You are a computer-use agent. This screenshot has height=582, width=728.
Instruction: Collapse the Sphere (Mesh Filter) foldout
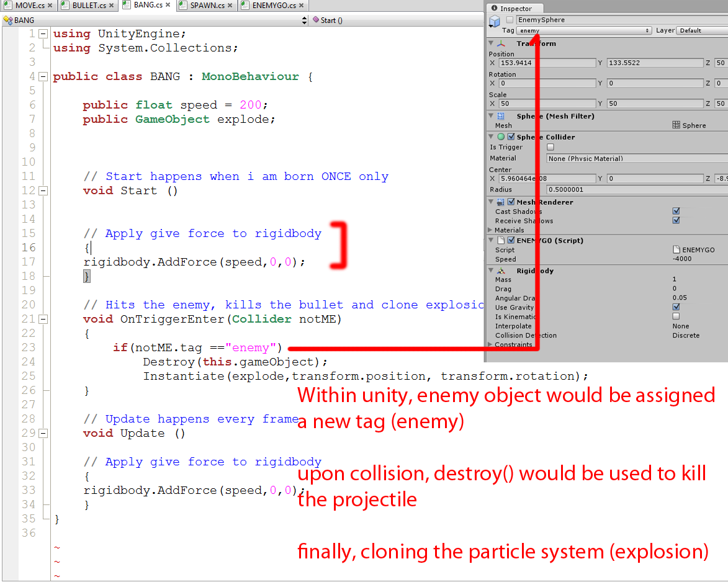pos(491,116)
